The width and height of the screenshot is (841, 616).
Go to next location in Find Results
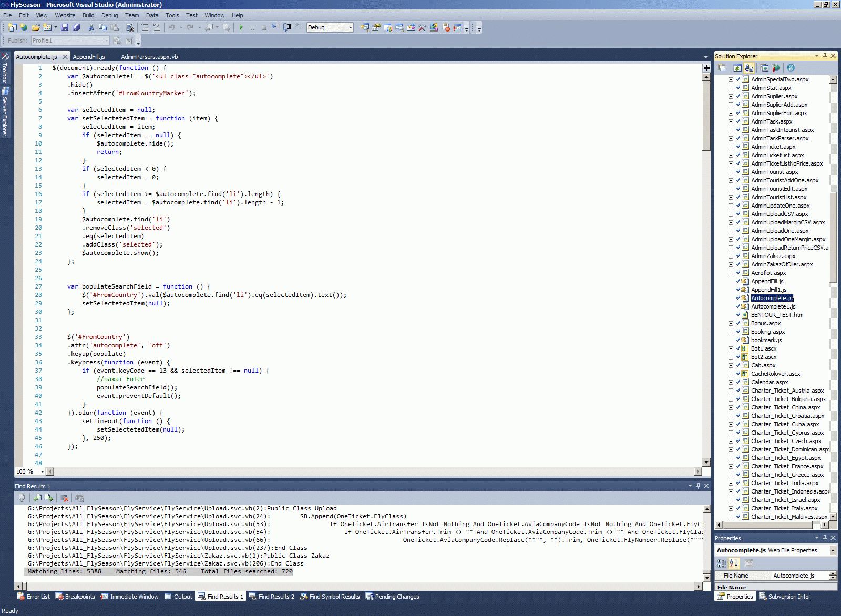(49, 498)
